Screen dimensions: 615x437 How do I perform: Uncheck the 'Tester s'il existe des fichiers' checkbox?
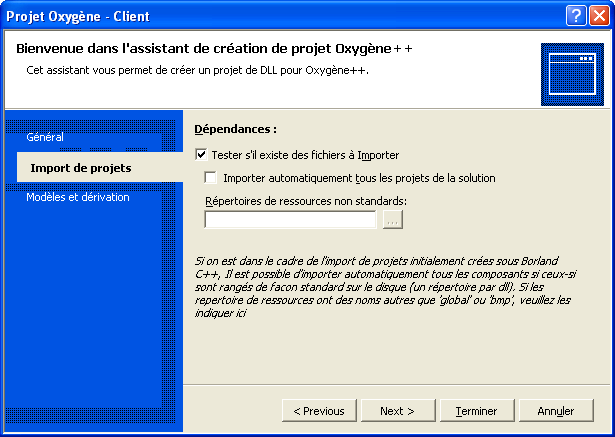pos(201,155)
